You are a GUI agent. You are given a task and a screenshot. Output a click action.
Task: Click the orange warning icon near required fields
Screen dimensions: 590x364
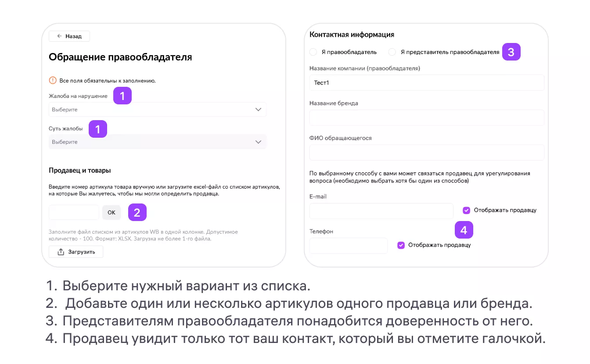pyautogui.click(x=53, y=80)
